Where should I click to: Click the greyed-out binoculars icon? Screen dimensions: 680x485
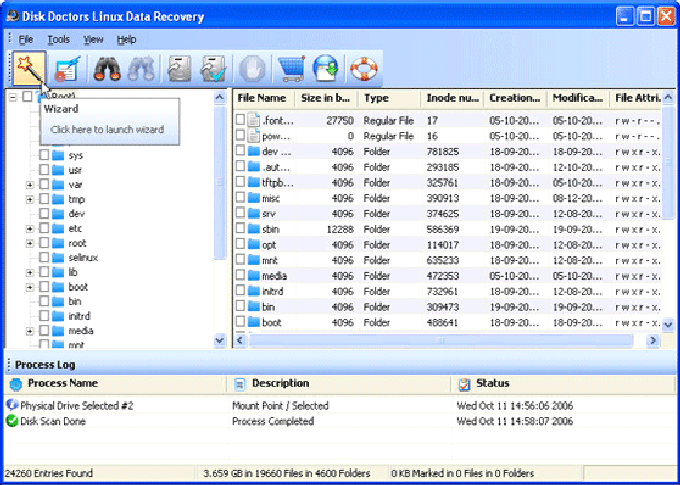click(141, 69)
